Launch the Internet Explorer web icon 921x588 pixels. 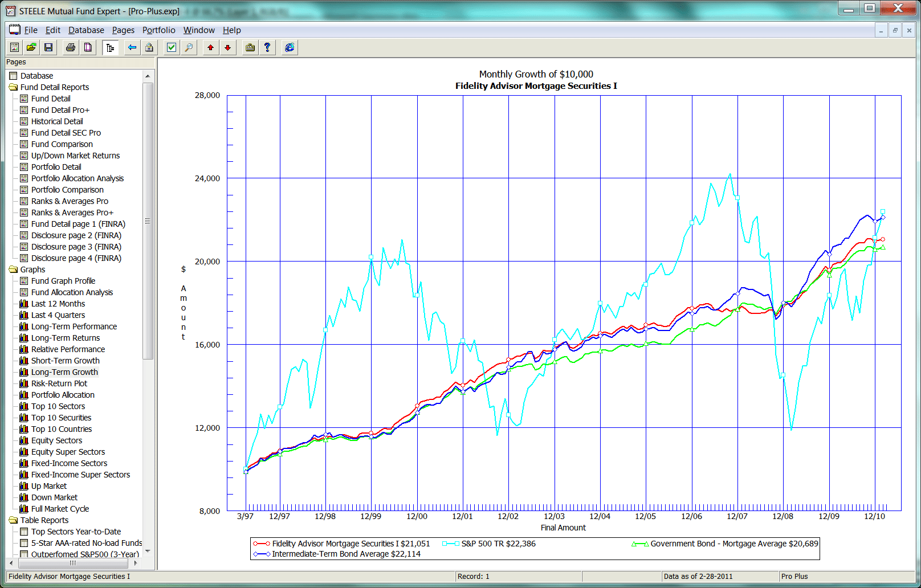[290, 47]
